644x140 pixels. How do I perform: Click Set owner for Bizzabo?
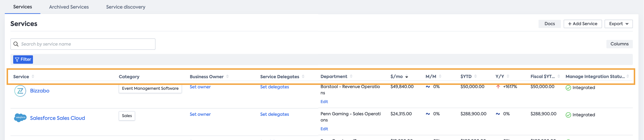(200, 87)
